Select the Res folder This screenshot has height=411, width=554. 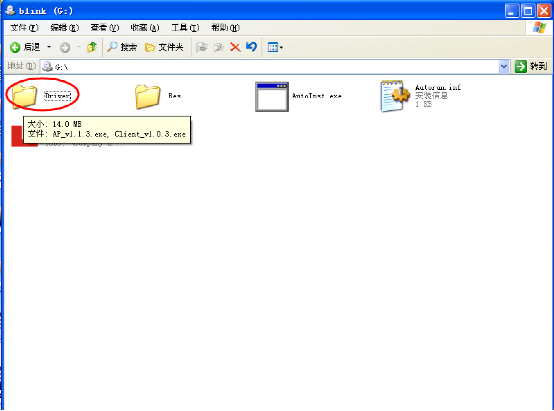click(148, 96)
